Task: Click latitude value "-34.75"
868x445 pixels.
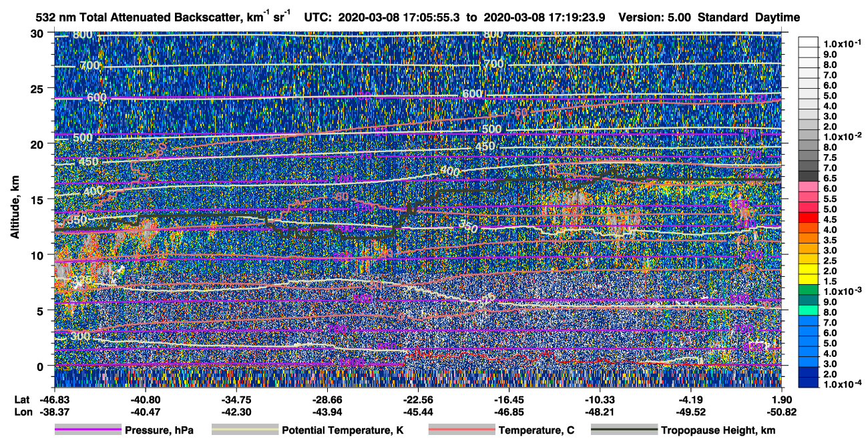Action: (x=236, y=399)
